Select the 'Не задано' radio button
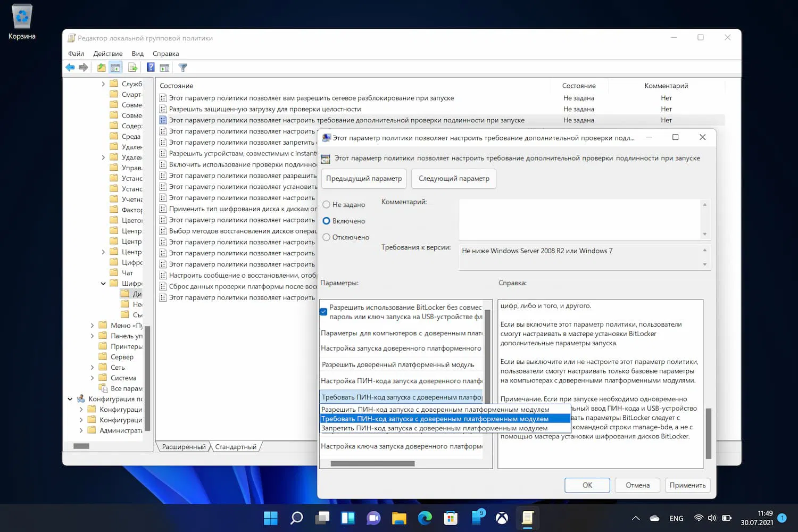The width and height of the screenshot is (798, 532). coord(327,205)
